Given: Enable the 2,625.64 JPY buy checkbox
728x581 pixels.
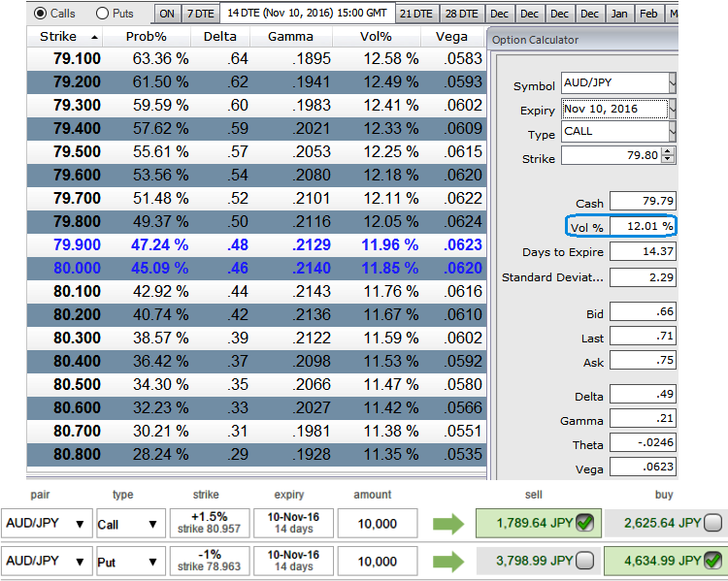Looking at the screenshot, I should 712,525.
